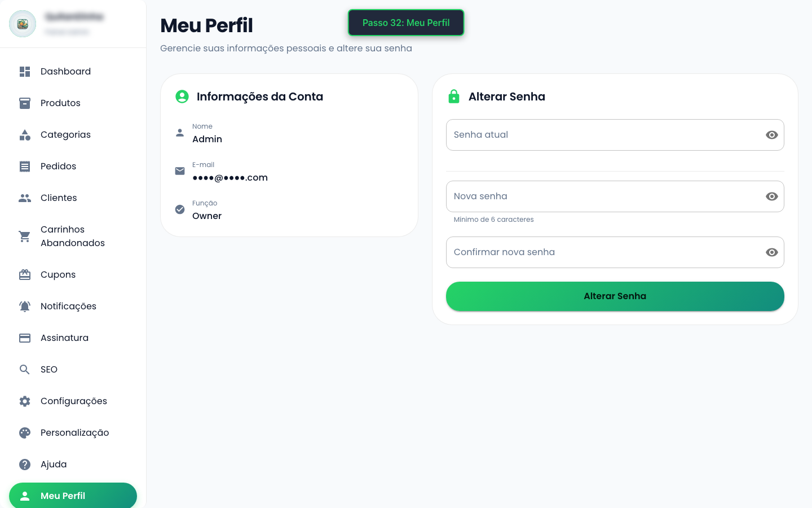Open the Personalização panel
This screenshot has width=812, height=508.
(x=74, y=432)
